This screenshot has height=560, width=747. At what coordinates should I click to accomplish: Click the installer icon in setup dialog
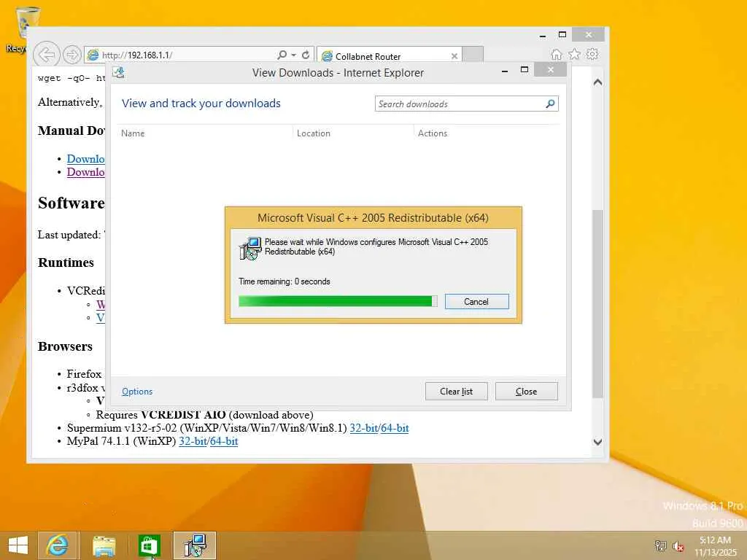pos(250,249)
